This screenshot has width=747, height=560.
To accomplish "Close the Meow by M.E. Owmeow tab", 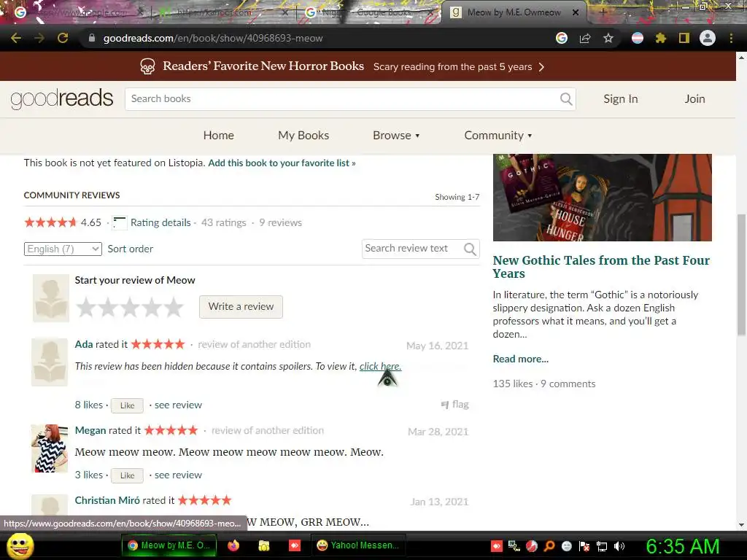I will point(576,12).
